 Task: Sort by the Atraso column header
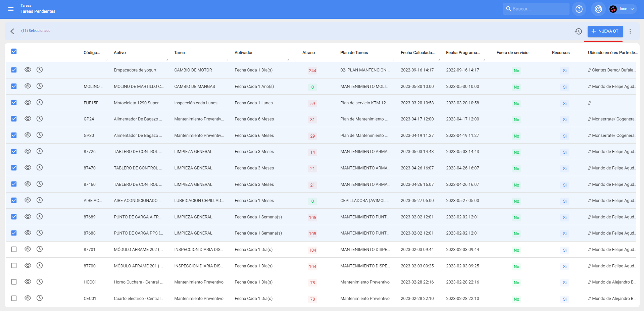308,53
